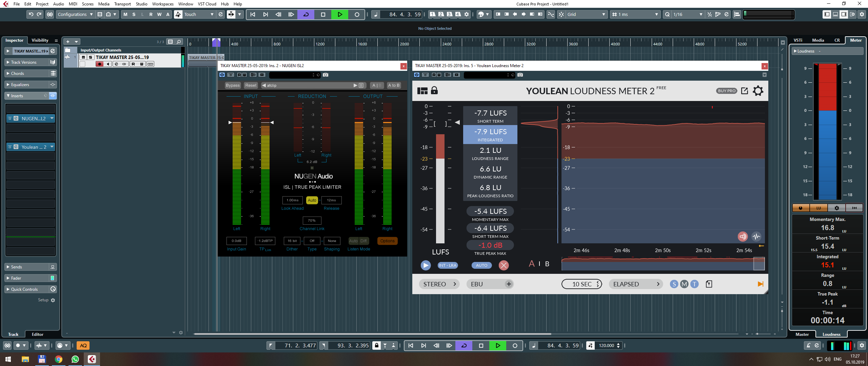
Task: Open the Configurations dropdown
Action: tap(75, 14)
